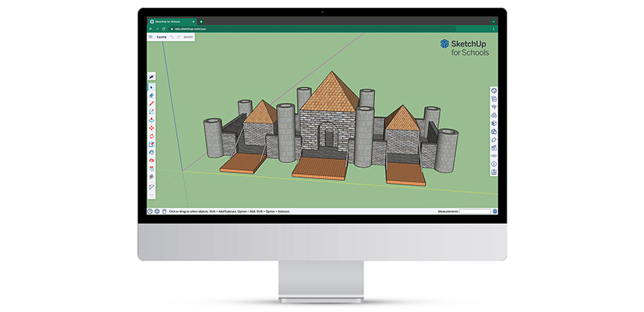The width and height of the screenshot is (644, 312).
Task: Go back in browser history
Action: pyautogui.click(x=150, y=29)
